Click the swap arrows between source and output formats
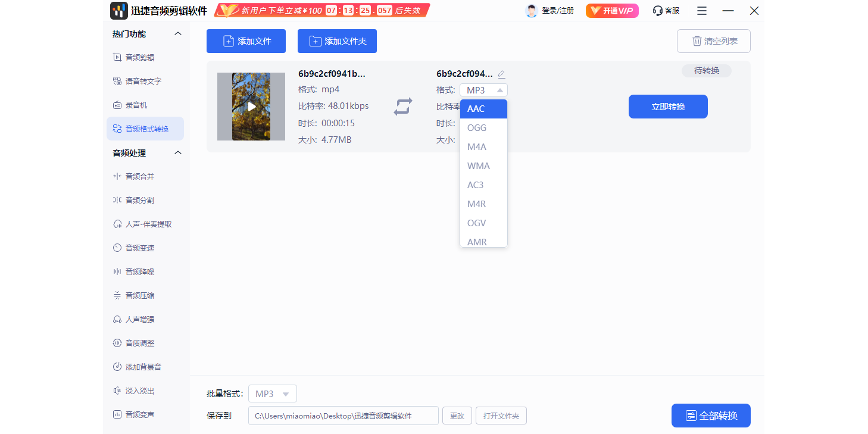Viewport: 868px width, 434px height. 404,107
